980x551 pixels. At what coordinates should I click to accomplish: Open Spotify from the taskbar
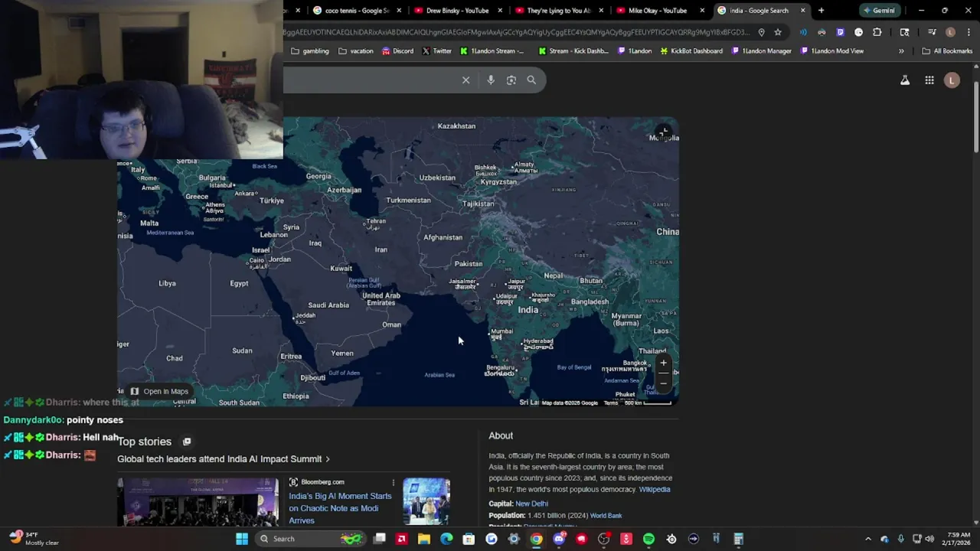tap(648, 539)
